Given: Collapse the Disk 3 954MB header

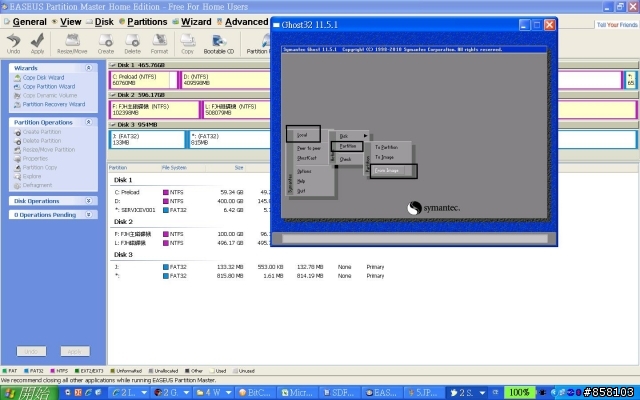Looking at the screenshot, I should tap(113, 124).
